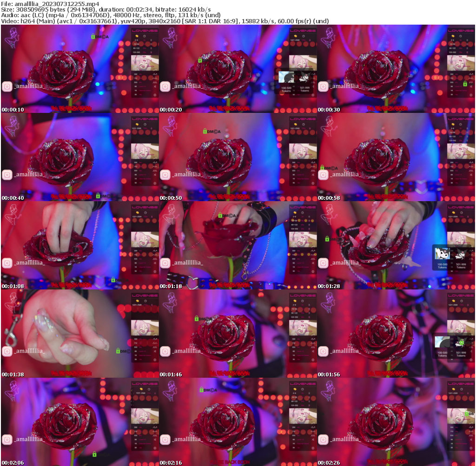Click the clock icon in the tip menu header

pyautogui.click(x=144, y=36)
